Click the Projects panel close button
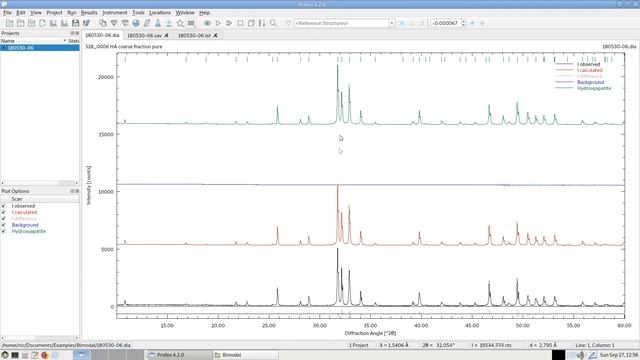The image size is (640, 360). click(x=77, y=33)
